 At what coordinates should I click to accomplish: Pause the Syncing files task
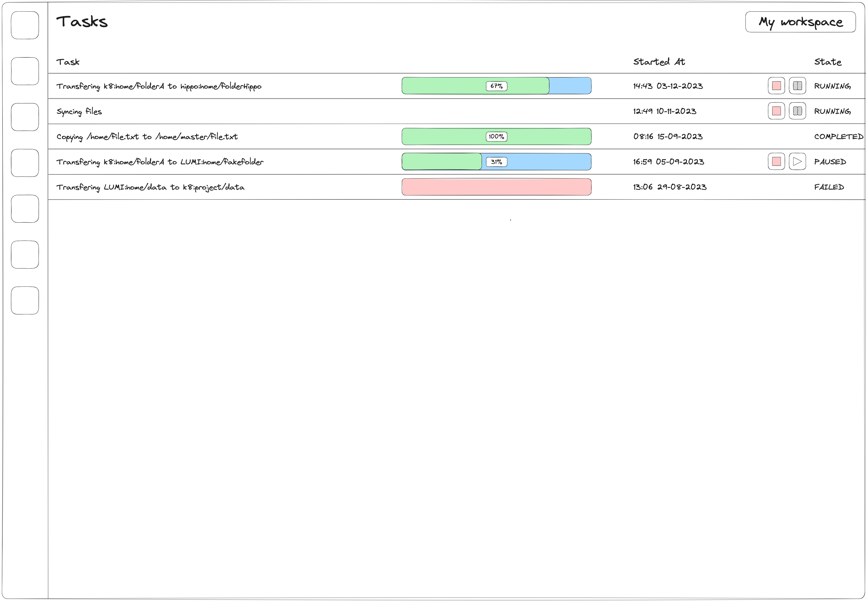pos(797,111)
